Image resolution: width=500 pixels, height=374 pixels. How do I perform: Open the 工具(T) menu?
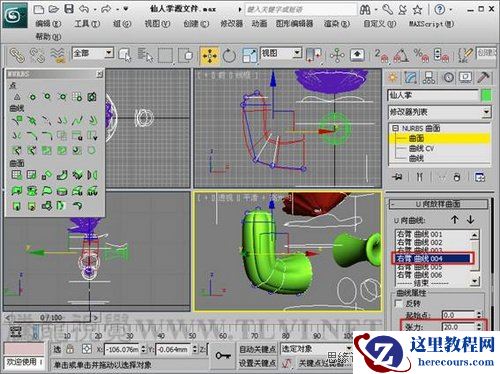[87, 24]
